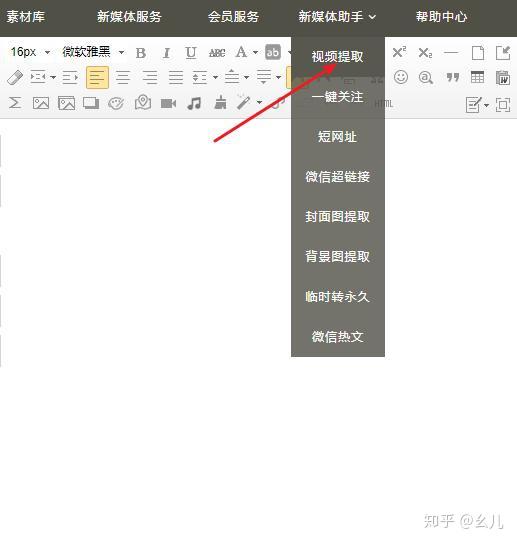Image resolution: width=517 pixels, height=544 pixels.
Task: Expand the magic wand dropdown arrow
Action: (259, 102)
